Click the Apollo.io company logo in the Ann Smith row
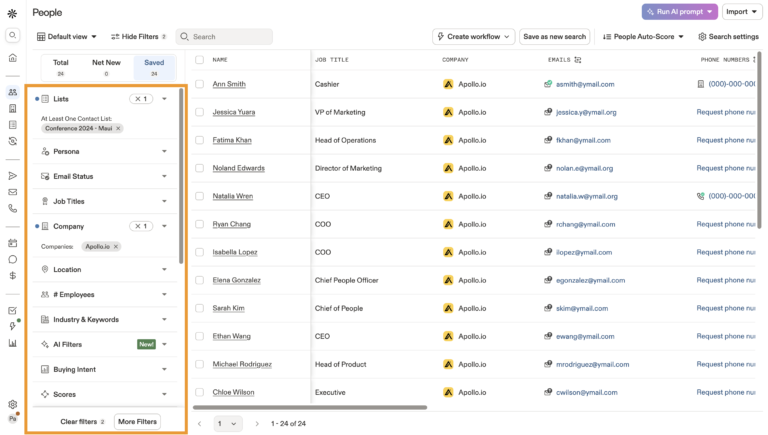The image size is (768, 435). coord(448,84)
